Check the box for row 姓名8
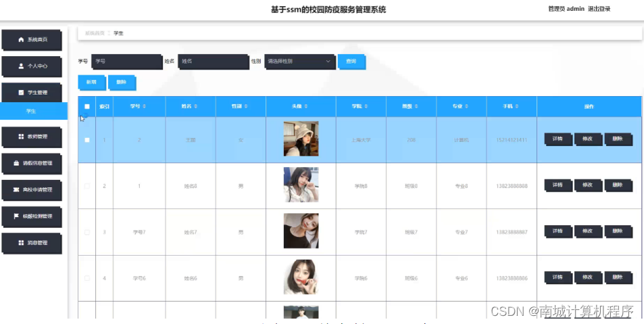This screenshot has height=324, width=644. [86, 186]
